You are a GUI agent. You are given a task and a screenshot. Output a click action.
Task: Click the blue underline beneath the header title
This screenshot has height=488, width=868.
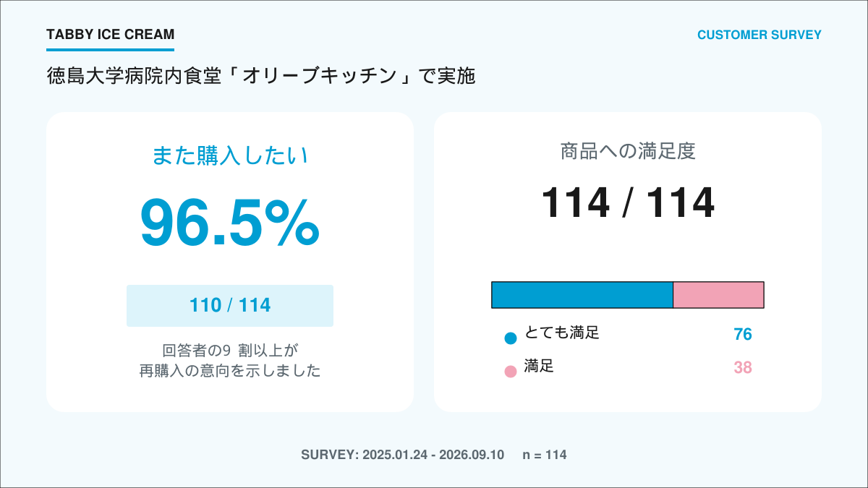point(110,50)
